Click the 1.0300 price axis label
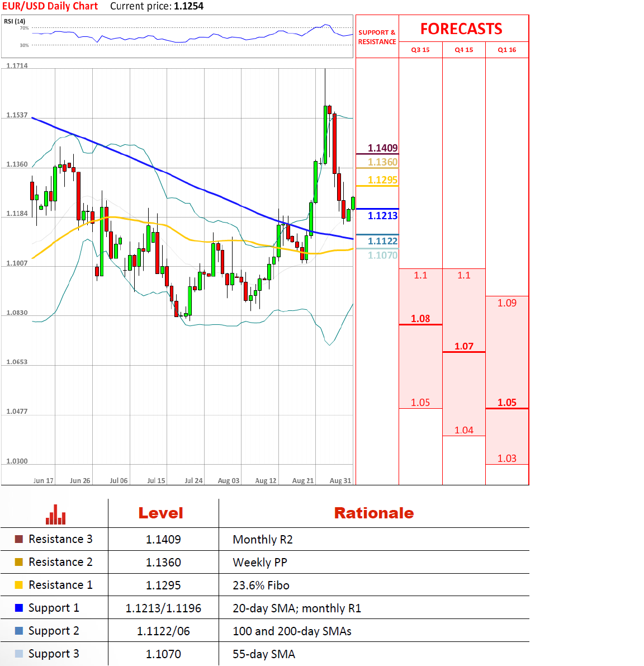 (17, 461)
